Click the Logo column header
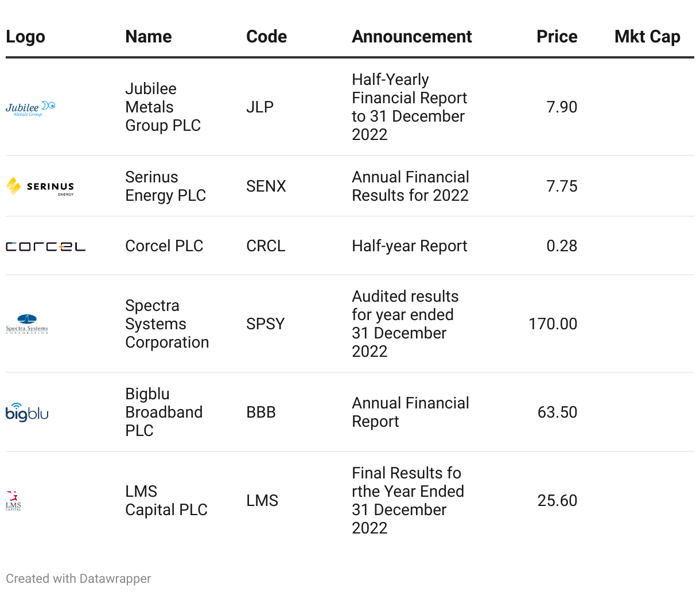 tap(25, 37)
